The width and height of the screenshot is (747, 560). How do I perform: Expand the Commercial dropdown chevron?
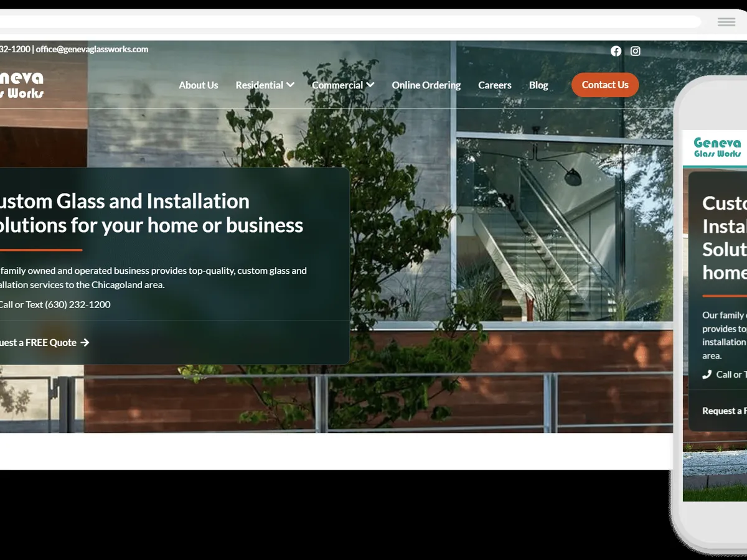pos(370,85)
